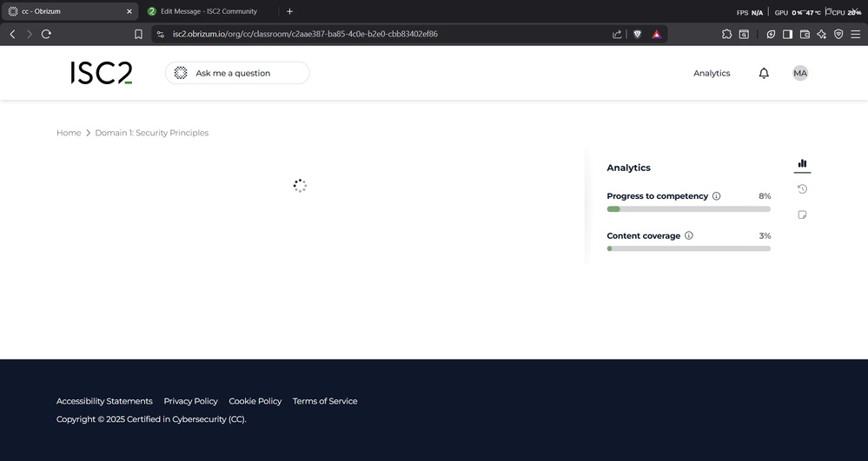Click the Progress to competency bar
The width and height of the screenshot is (868, 461).
point(689,209)
